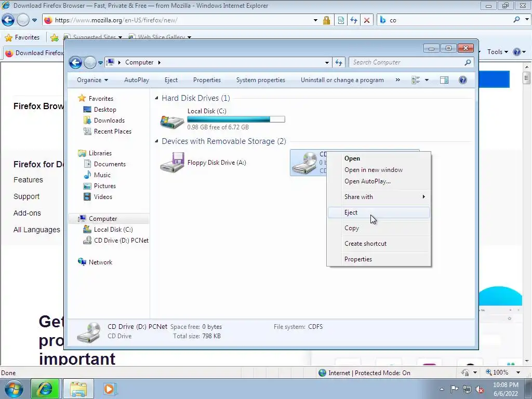The height and width of the screenshot is (399, 532).
Task: Select Floppy Disk Drive (A:) icon
Action: tap(172, 163)
